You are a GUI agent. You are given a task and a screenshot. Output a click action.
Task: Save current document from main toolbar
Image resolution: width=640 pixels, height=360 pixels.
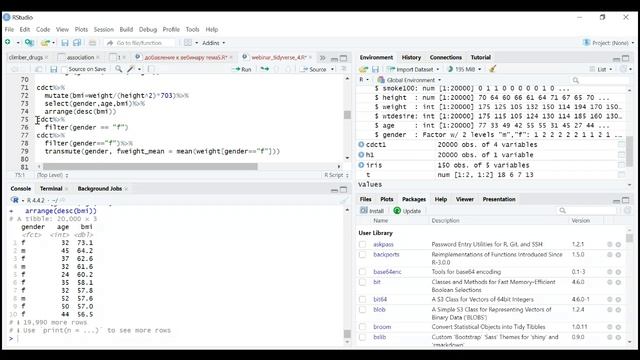click(x=64, y=42)
